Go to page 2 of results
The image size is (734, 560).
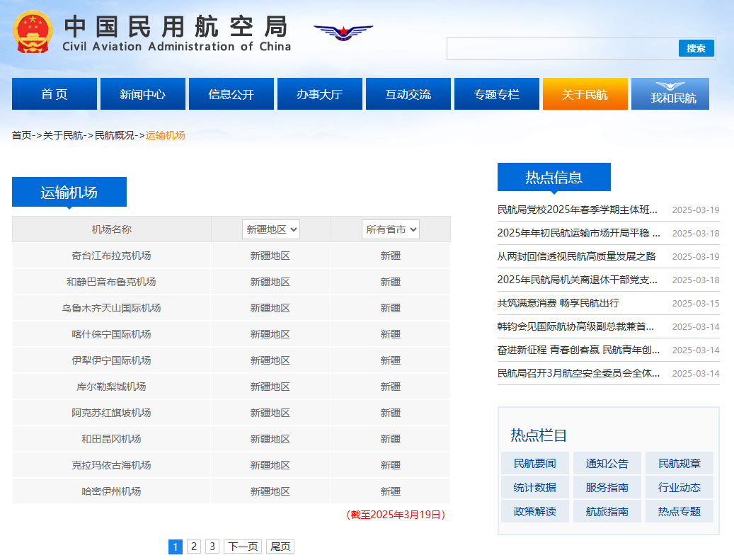click(194, 547)
